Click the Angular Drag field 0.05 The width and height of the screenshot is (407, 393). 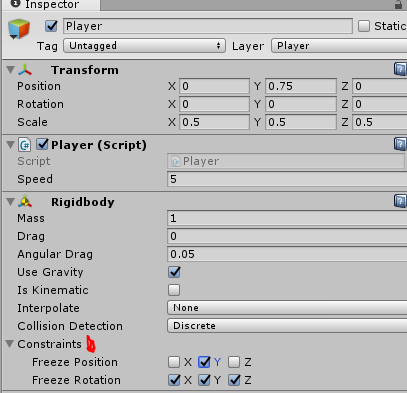(x=287, y=254)
